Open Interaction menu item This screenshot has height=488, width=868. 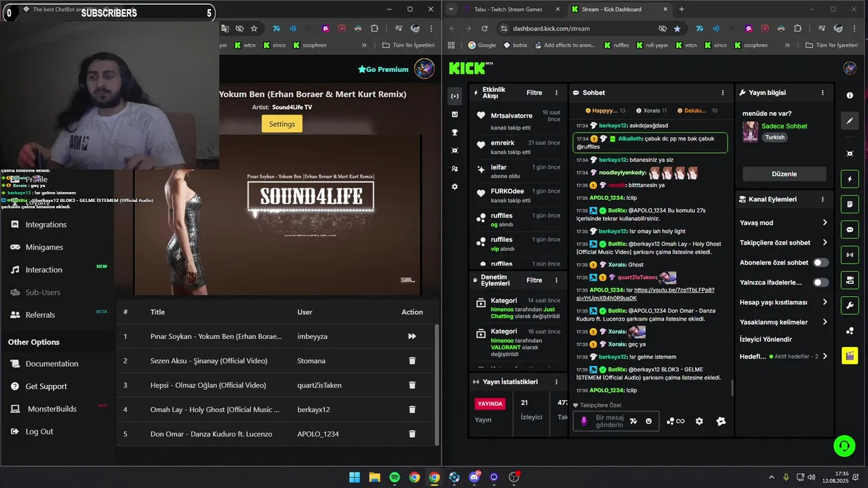43,270
